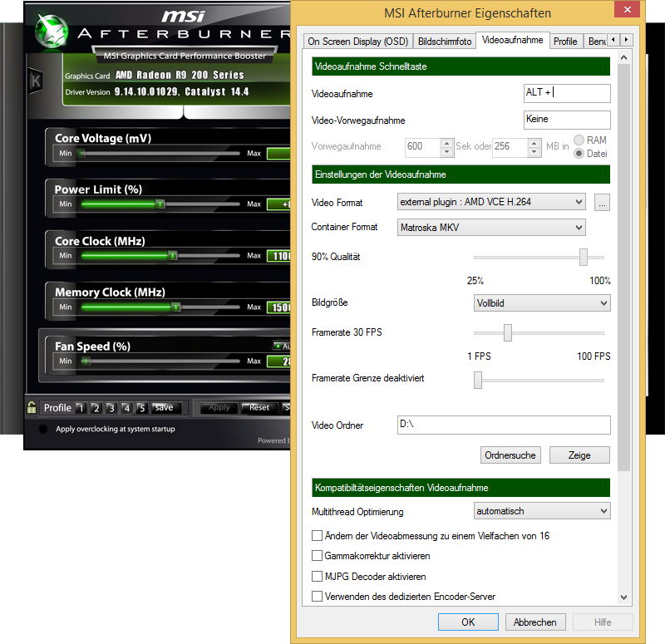Decrease the Vorwegaufnahme seconds value

(446, 152)
